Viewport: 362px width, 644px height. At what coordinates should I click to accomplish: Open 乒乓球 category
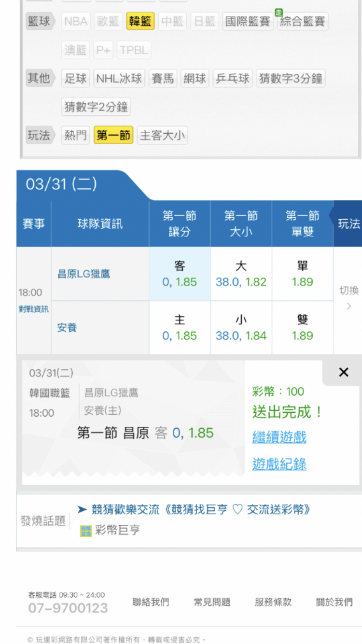233,78
